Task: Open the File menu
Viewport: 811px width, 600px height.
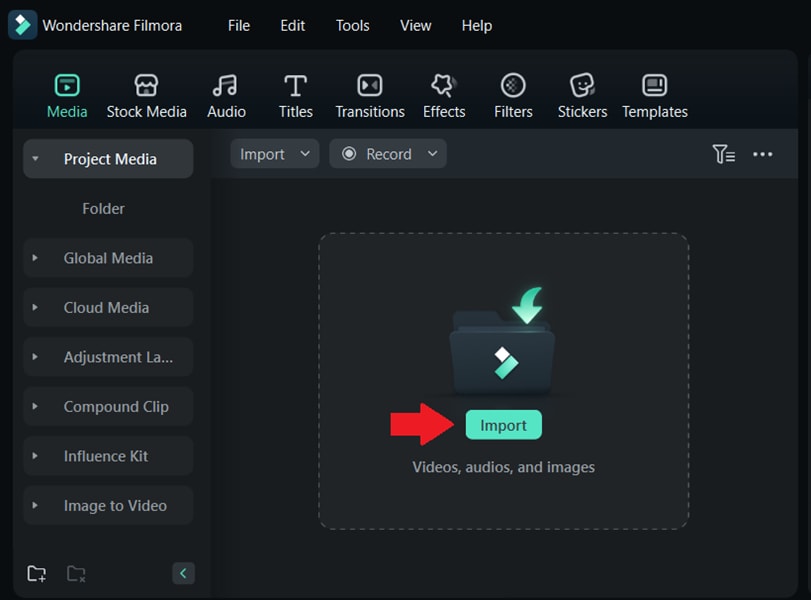Action: pyautogui.click(x=239, y=25)
